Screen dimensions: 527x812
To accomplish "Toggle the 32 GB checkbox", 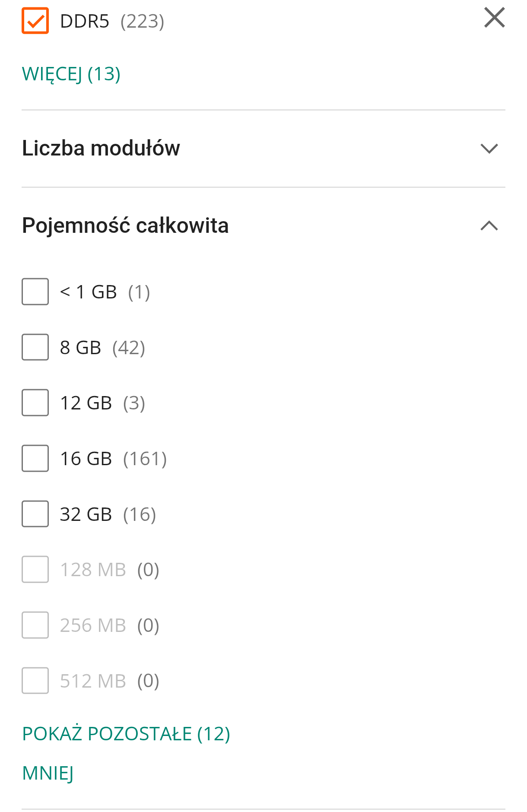I will (35, 514).
